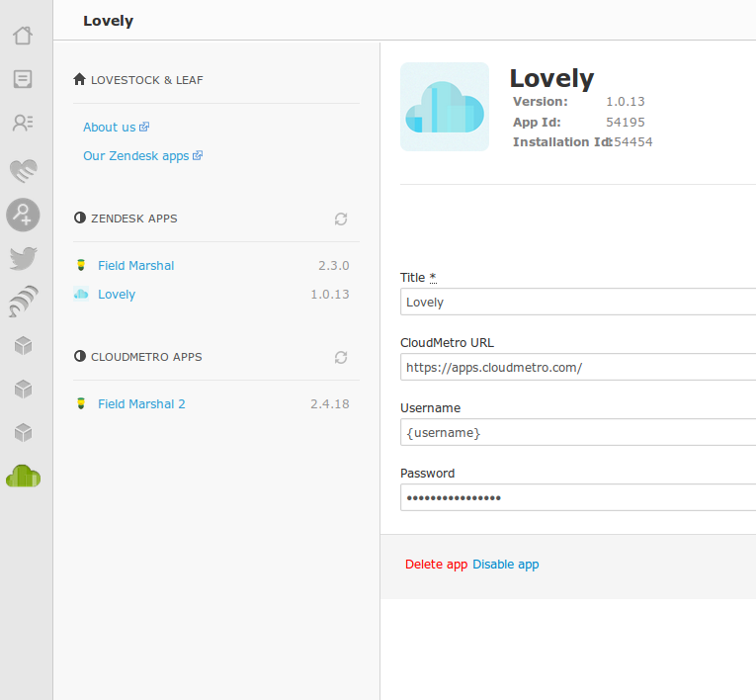Click the ZENDESK APPS half-circle icon
Image resolution: width=756 pixels, height=700 pixels.
(80, 218)
